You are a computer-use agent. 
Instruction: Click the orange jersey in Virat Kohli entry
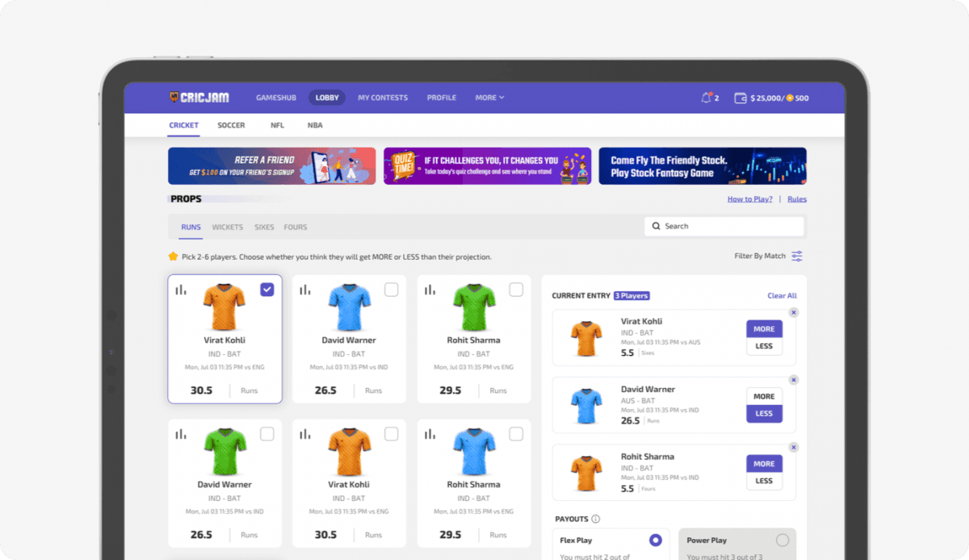[x=586, y=339]
